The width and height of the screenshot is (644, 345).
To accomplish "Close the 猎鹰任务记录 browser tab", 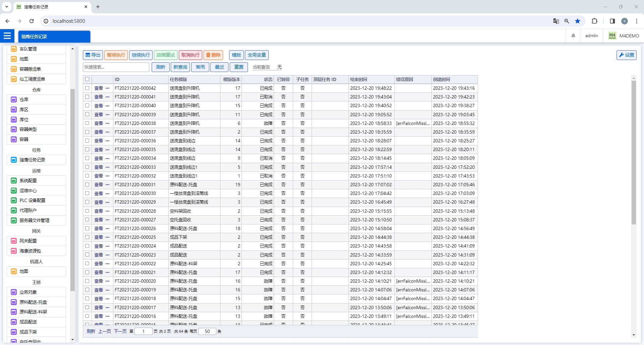I will [86, 7].
